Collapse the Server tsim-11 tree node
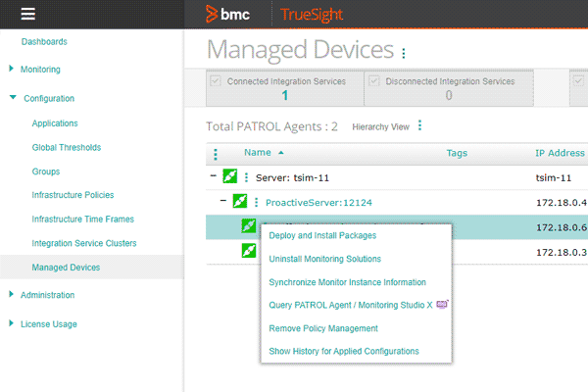Viewport: 588px width, 392px height. [214, 175]
